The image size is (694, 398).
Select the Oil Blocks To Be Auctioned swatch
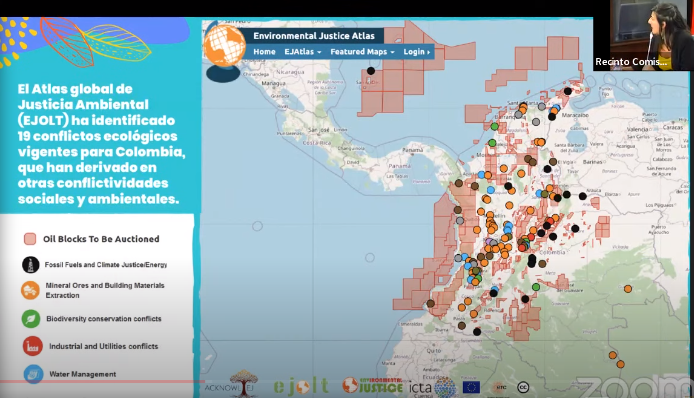[30, 239]
